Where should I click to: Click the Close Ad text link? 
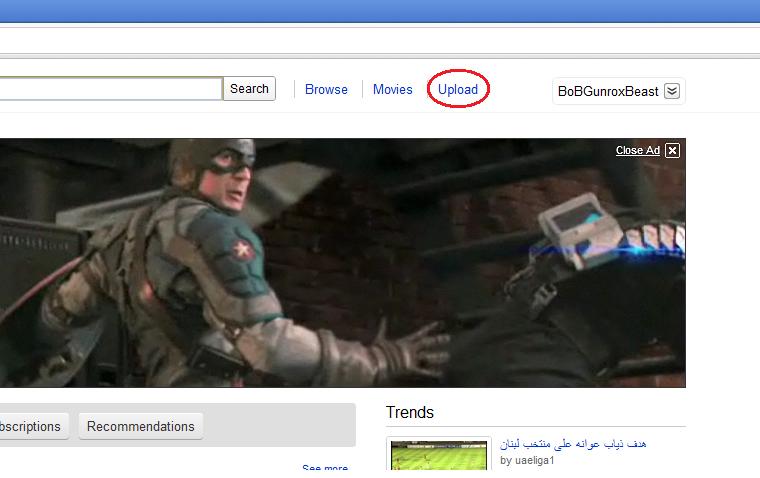637,150
